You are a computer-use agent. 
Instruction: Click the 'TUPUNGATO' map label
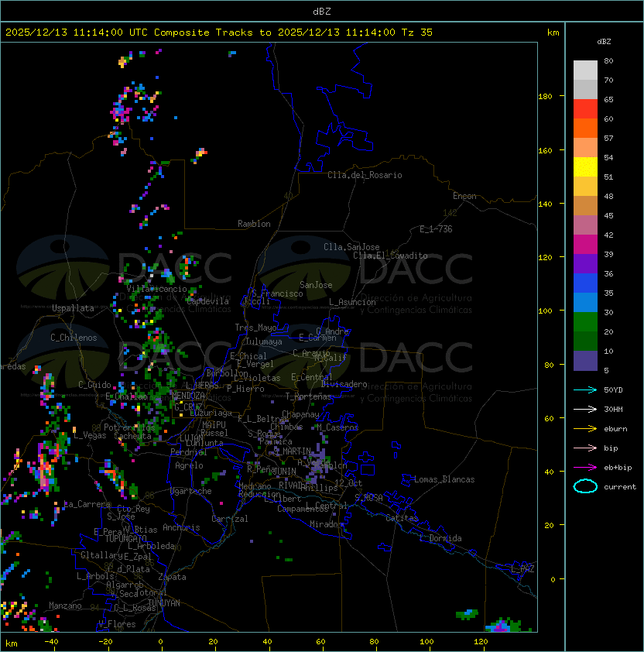[x=125, y=538]
